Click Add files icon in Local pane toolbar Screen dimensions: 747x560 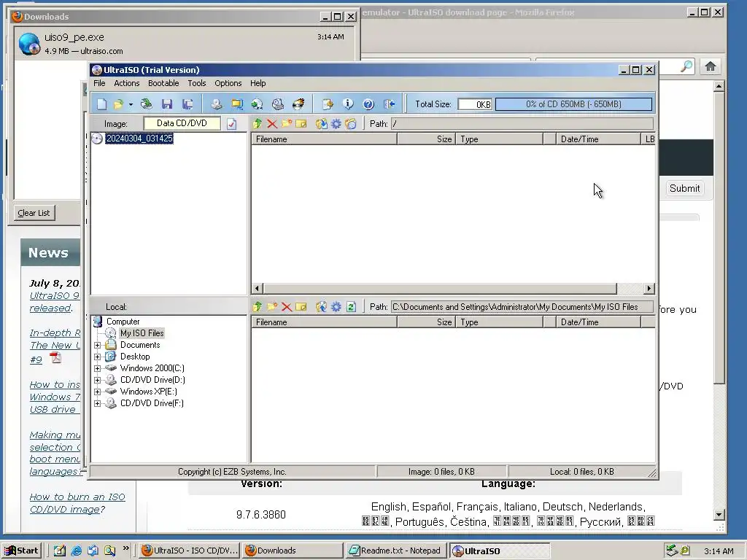click(x=322, y=307)
